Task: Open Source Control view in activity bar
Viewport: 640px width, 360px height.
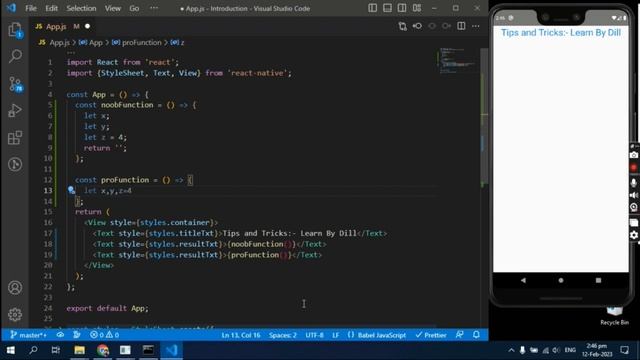Action: coord(15,83)
